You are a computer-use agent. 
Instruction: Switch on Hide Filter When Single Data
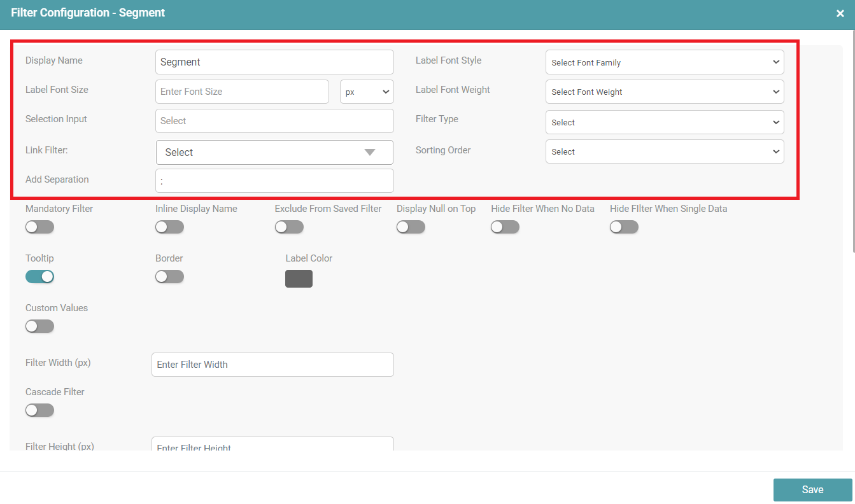tap(624, 227)
